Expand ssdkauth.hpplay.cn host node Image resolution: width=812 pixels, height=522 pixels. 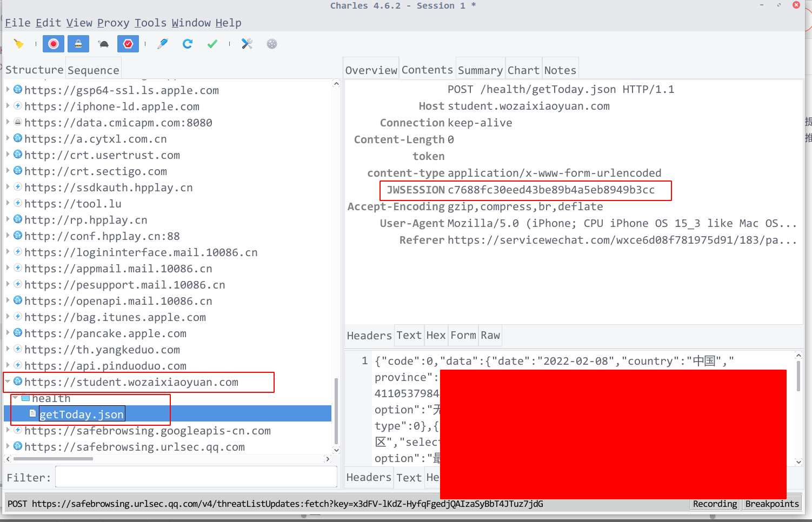tap(8, 187)
